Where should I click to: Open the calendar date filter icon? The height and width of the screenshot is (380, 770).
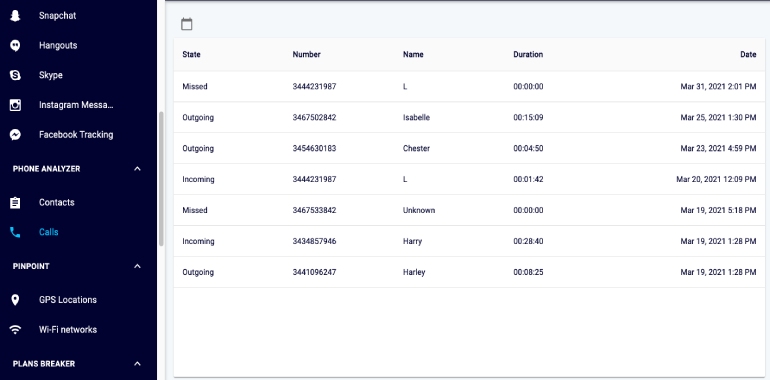[x=187, y=24]
